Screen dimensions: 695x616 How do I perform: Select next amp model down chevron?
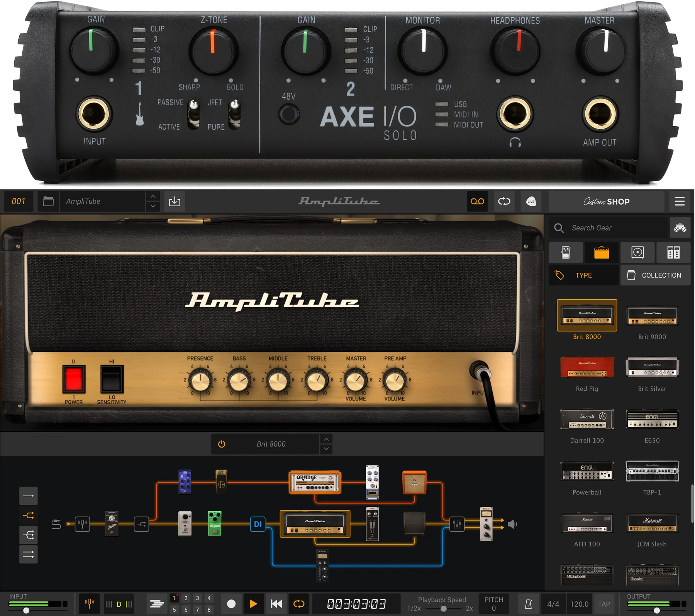pyautogui.click(x=326, y=449)
